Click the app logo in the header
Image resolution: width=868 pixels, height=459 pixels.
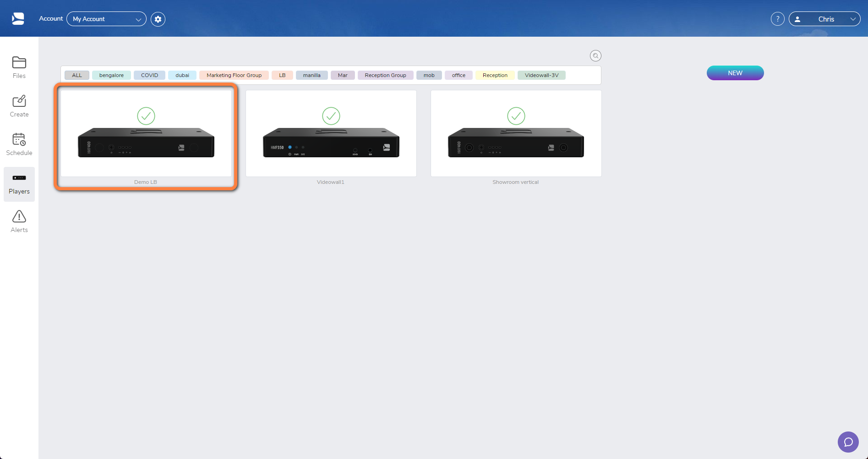pyautogui.click(x=18, y=19)
